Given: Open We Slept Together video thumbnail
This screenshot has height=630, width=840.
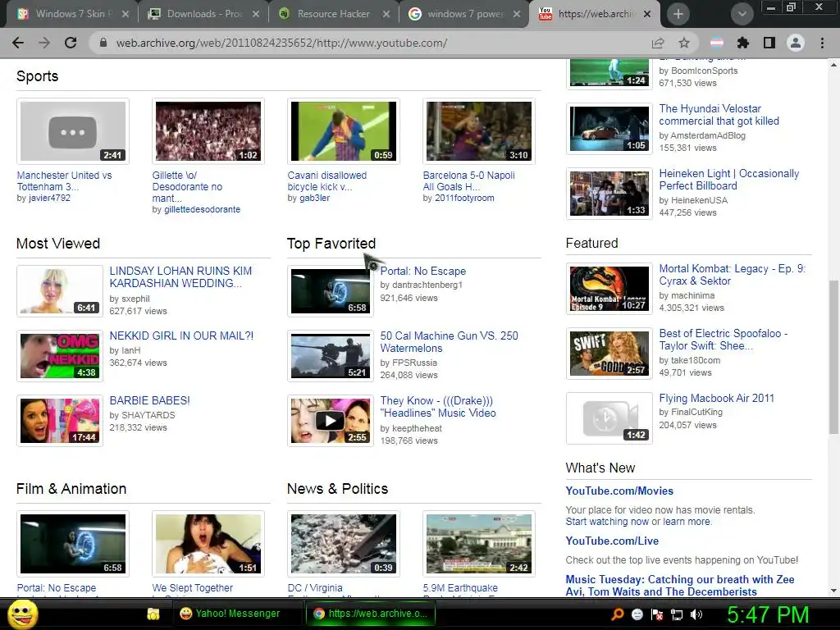Looking at the screenshot, I should tap(208, 544).
